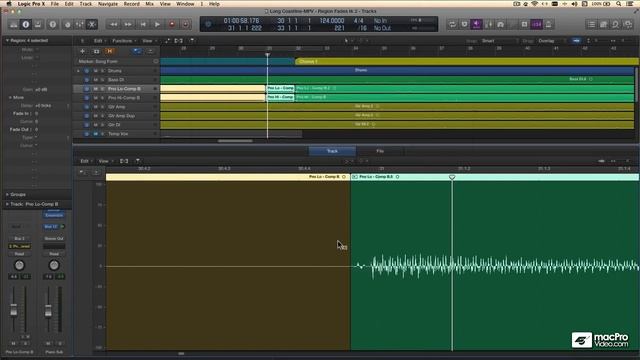Click the Stereo Out output slot
The image size is (640, 360).
(x=54, y=239)
